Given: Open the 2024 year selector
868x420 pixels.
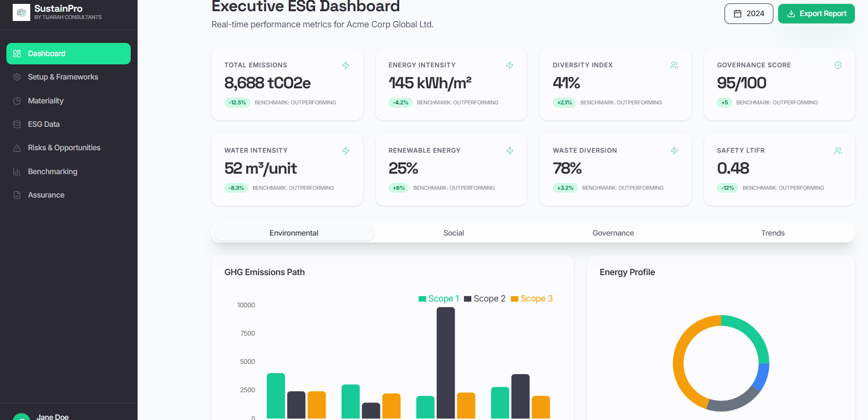Looking at the screenshot, I should coord(748,14).
